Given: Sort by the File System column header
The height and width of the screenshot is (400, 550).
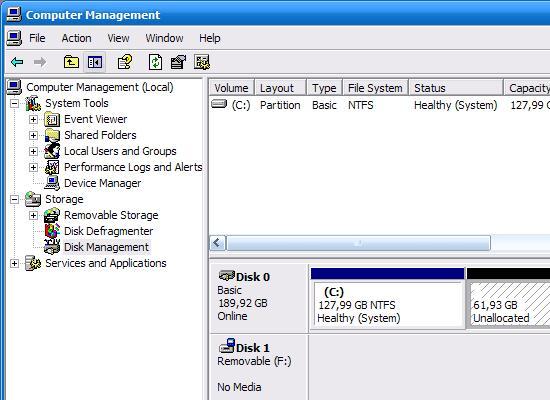Looking at the screenshot, I should 375,88.
